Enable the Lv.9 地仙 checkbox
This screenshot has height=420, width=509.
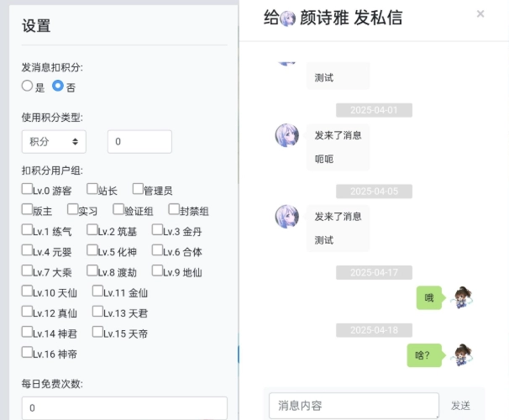coord(157,270)
